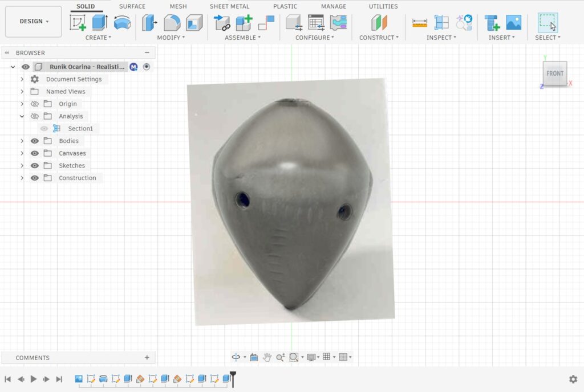The width and height of the screenshot is (584, 392).
Task: Open timeline settings gear
Action: tap(573, 379)
